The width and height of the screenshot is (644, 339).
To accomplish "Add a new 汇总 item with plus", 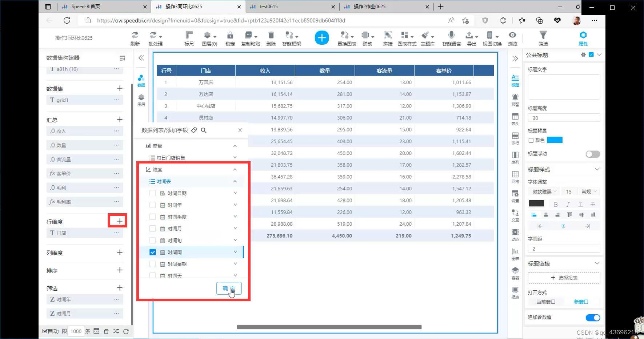I will (x=120, y=119).
